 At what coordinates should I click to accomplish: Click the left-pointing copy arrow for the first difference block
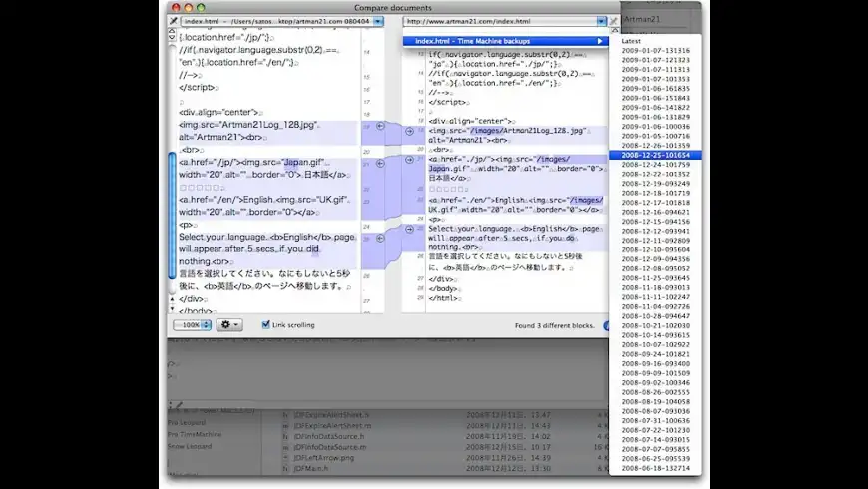pos(379,127)
